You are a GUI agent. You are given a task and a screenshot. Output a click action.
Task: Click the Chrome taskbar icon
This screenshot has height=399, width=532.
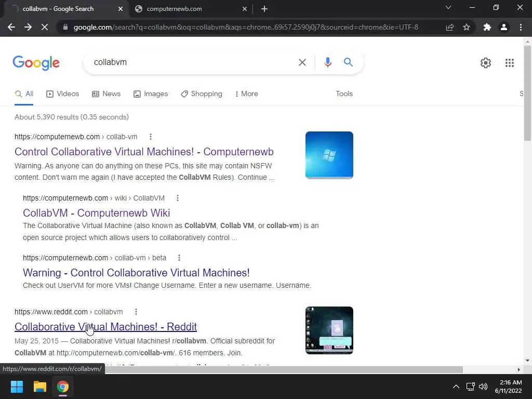63,387
